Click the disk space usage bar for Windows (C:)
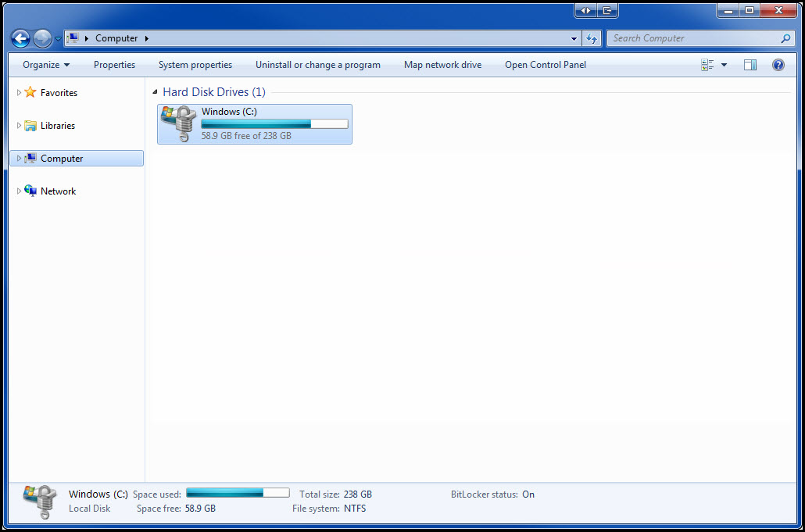 [274, 123]
